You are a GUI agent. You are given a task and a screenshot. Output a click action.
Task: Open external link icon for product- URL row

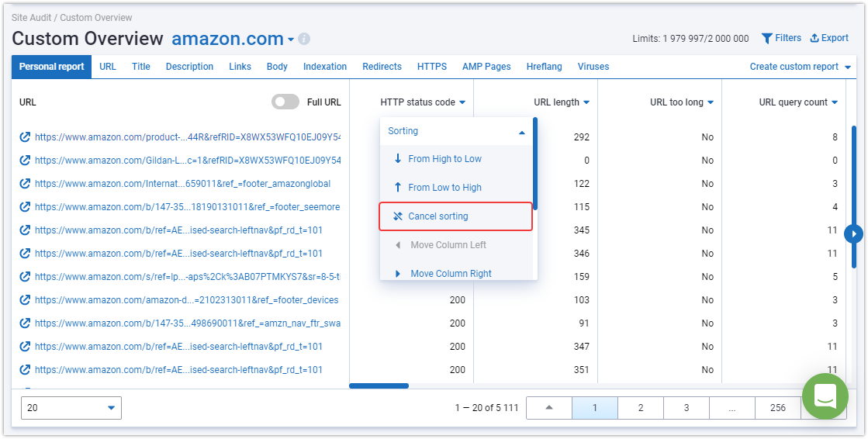[25, 137]
